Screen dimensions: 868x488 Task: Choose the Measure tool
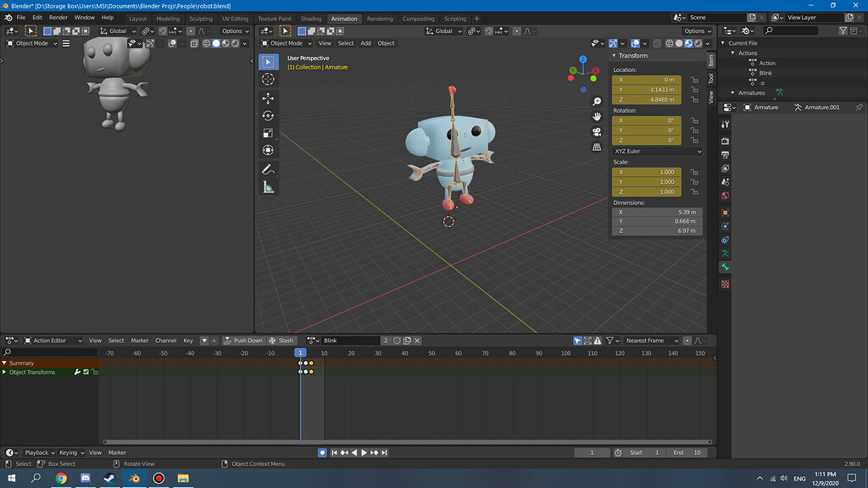coord(268,187)
